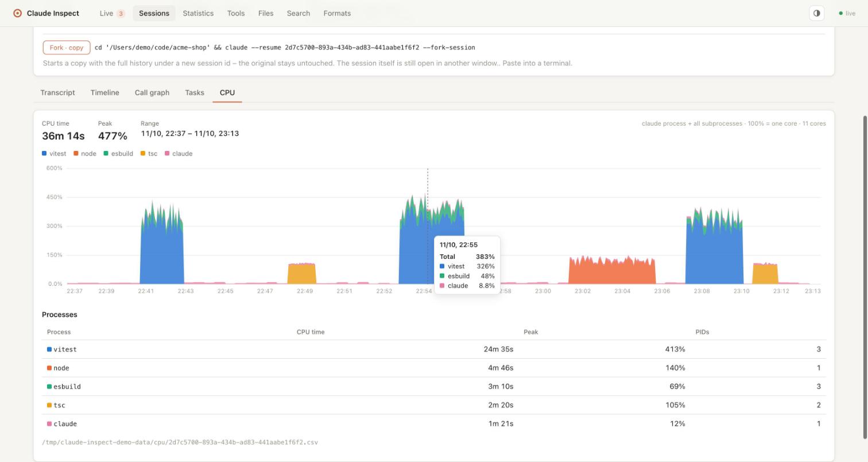Click the CPU time column header
868x462 pixels.
tap(311, 332)
